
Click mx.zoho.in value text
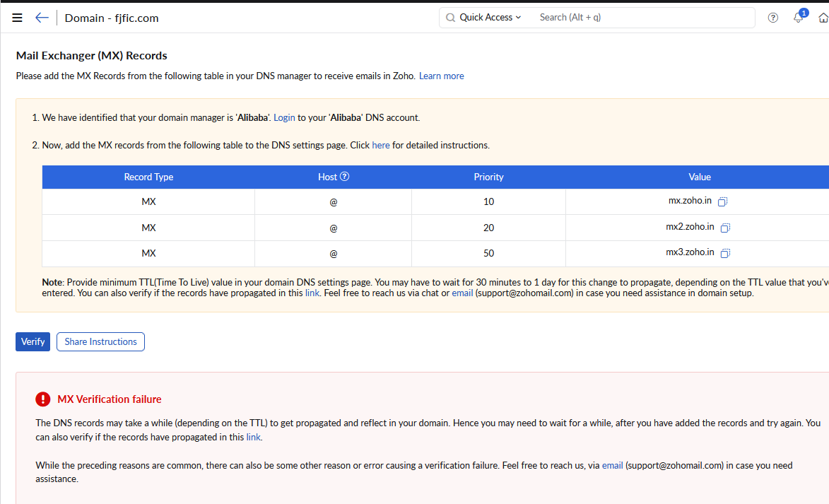(690, 201)
